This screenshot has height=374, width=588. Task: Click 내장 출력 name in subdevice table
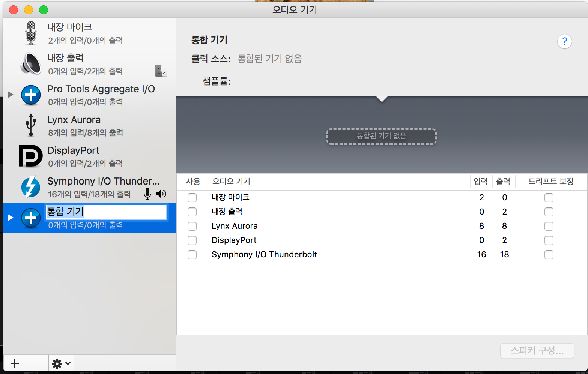point(227,212)
